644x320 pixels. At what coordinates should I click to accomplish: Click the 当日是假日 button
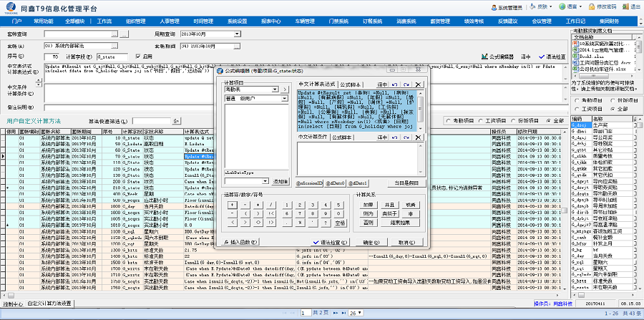[407, 184]
